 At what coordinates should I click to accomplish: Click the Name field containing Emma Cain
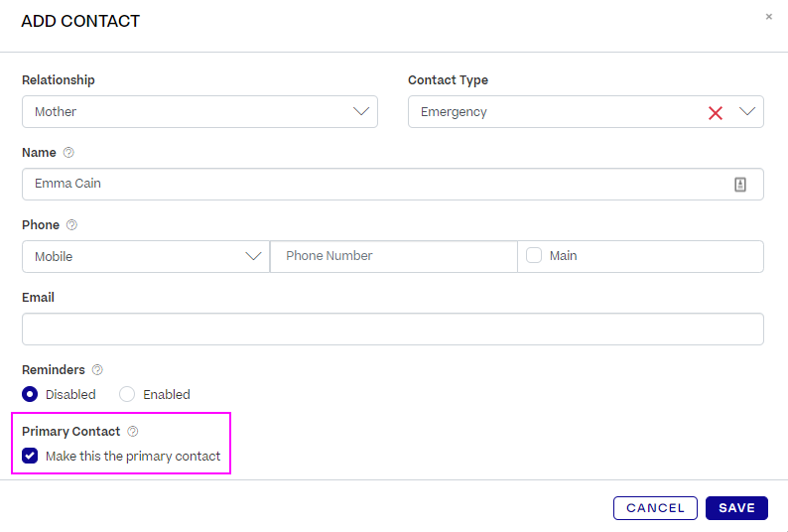[x=393, y=184]
